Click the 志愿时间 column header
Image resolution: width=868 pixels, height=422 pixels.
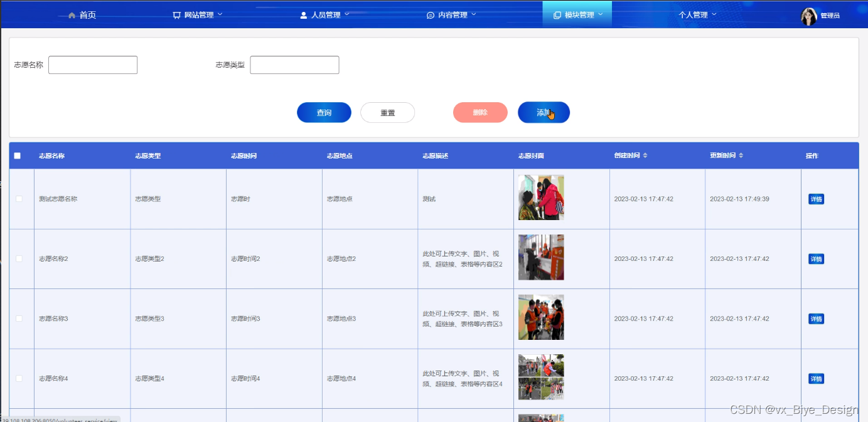pos(244,156)
